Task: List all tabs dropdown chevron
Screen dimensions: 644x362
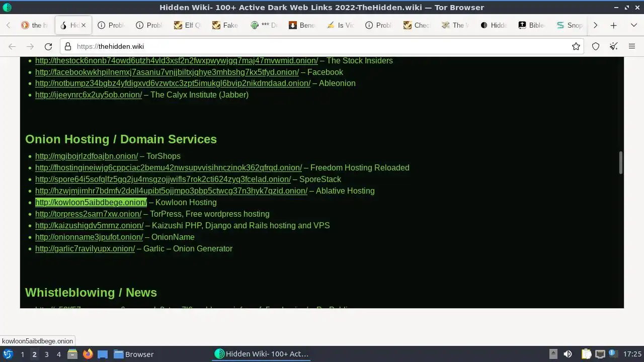Action: click(x=634, y=25)
